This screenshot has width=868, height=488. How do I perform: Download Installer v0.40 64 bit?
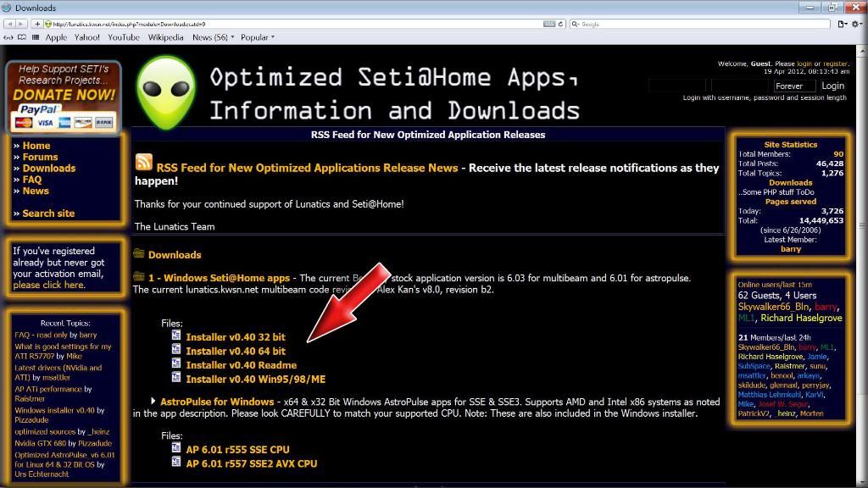tap(235, 351)
